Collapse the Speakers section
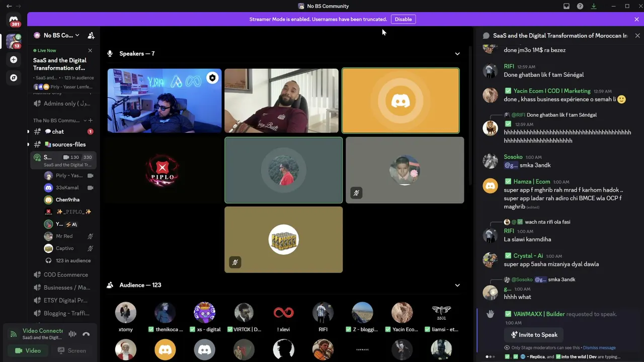644x362 pixels. [457, 54]
